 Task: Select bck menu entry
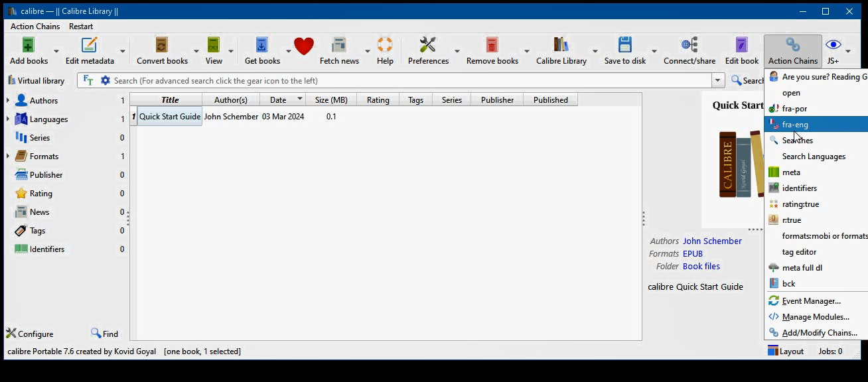click(x=816, y=283)
